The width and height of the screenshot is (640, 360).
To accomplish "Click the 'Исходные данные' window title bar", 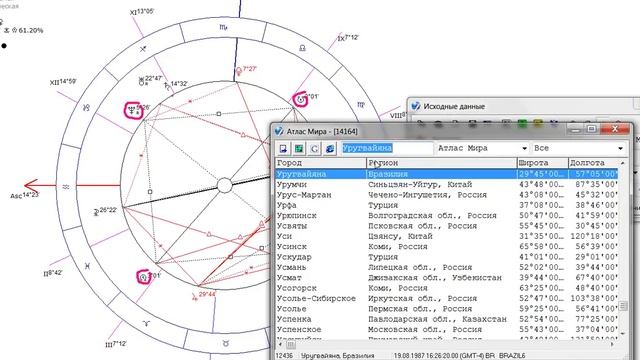I will (x=524, y=106).
